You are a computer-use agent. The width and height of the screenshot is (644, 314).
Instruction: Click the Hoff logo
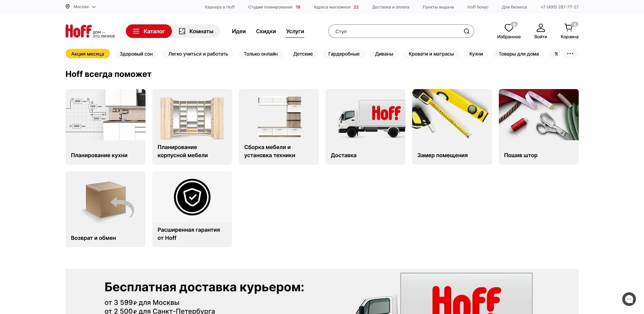pyautogui.click(x=78, y=31)
